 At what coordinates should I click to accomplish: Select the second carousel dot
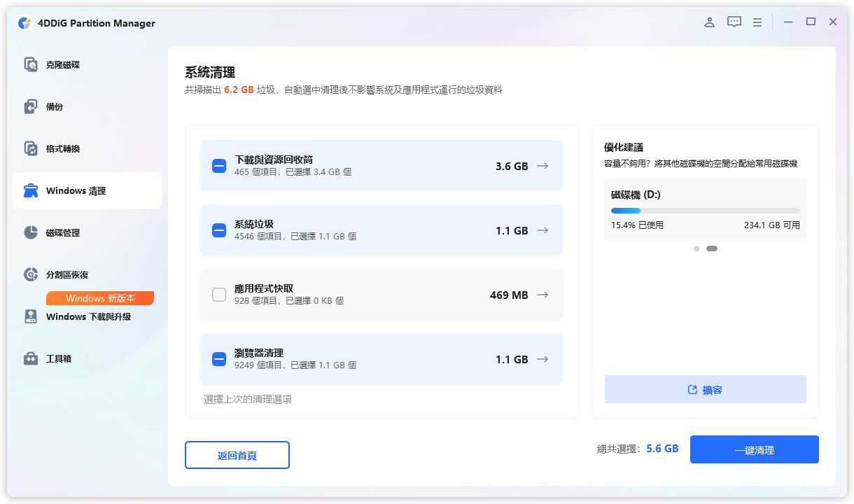pos(712,248)
